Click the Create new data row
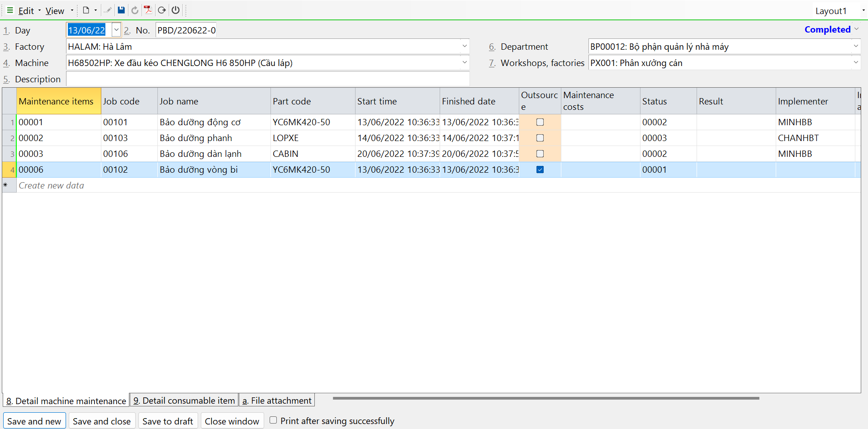Image resolution: width=868 pixels, height=429 pixels. point(51,185)
